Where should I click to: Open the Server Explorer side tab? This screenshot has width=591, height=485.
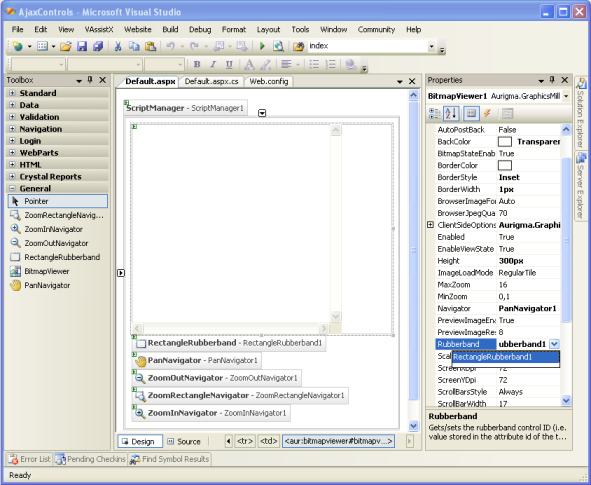coord(581,185)
